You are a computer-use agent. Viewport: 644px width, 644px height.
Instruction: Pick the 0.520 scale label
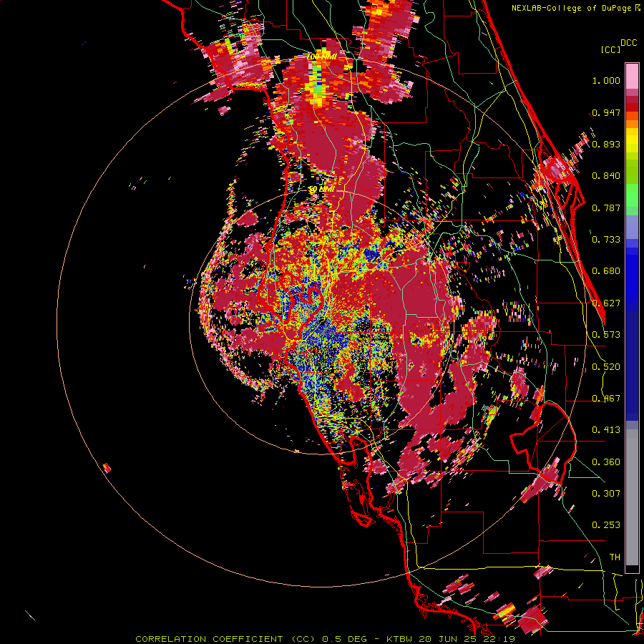pyautogui.click(x=606, y=367)
